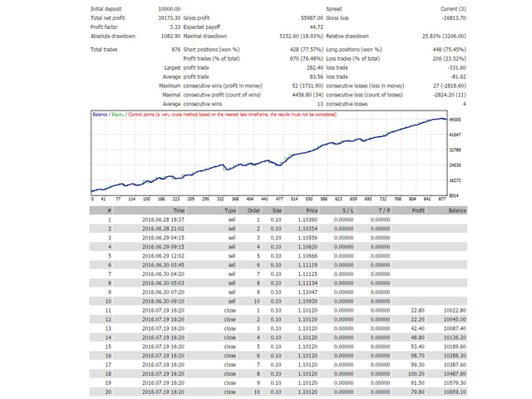The width and height of the screenshot is (532, 399).
Task: Select Absolute drawdown value 1082.90
Action: pos(170,37)
